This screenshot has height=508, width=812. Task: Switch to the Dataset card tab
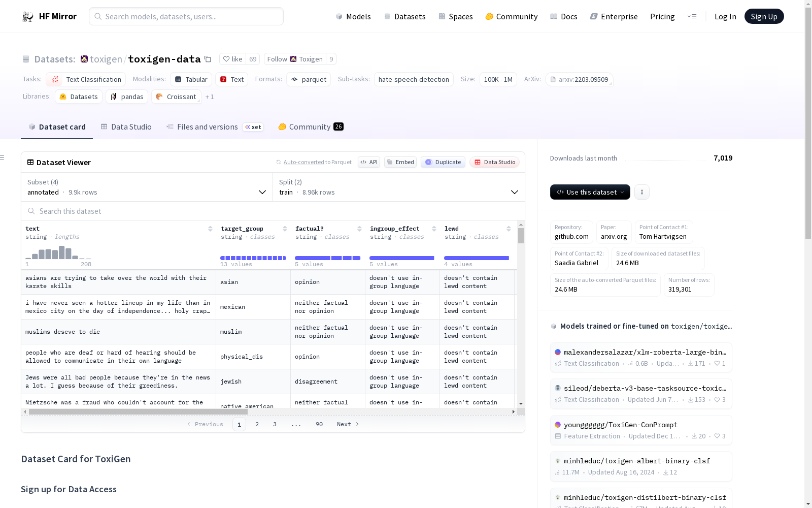click(57, 127)
